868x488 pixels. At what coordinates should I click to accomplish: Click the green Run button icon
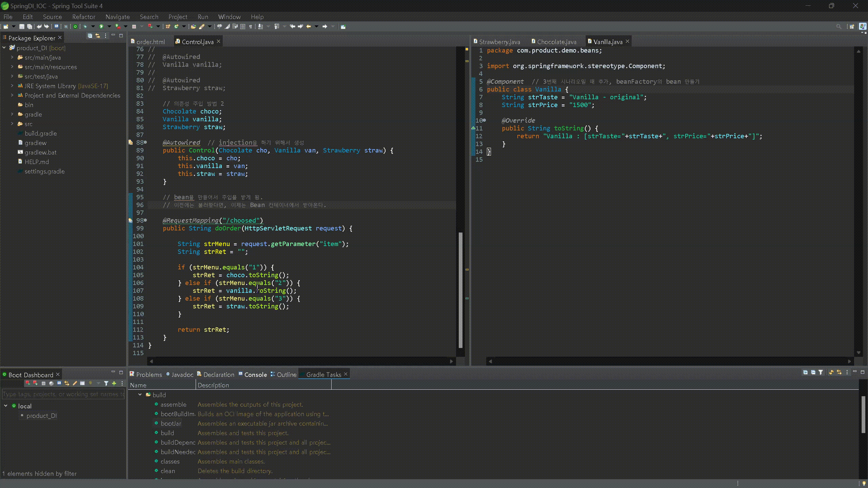[101, 26]
